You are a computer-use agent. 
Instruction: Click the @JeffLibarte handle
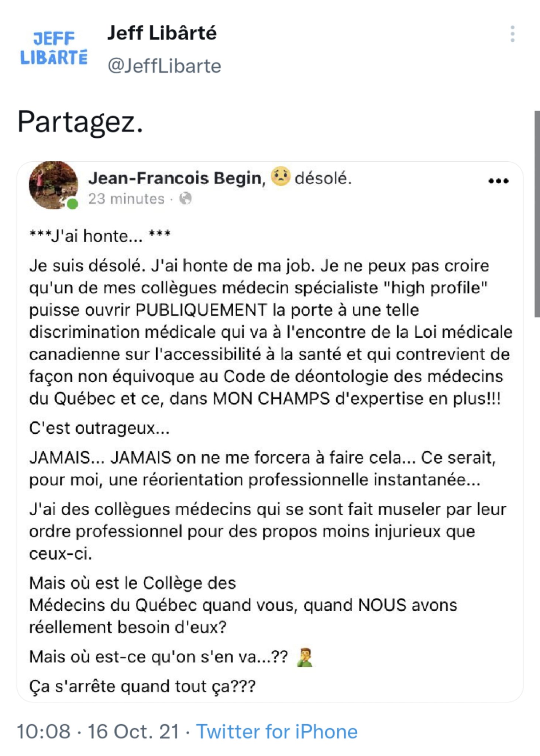click(164, 66)
